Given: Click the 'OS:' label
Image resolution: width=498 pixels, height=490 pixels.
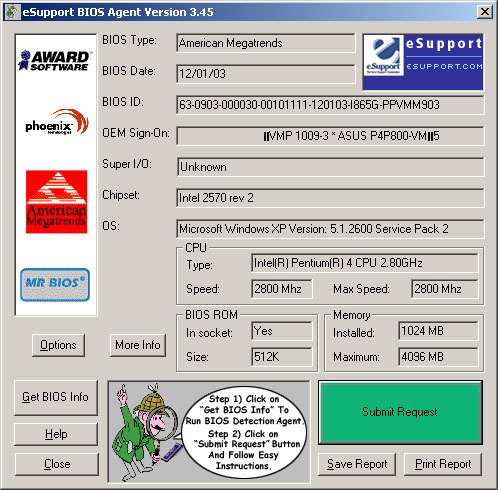Looking at the screenshot, I should point(111,226).
